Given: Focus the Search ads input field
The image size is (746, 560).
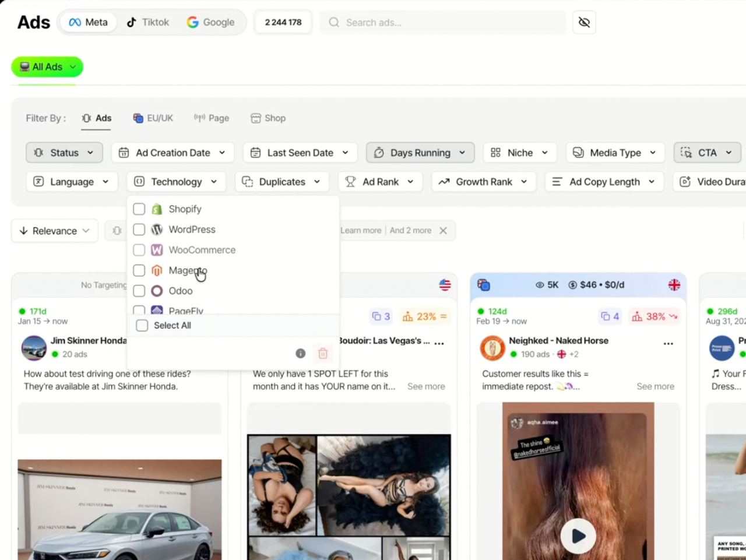Looking at the screenshot, I should [x=442, y=22].
